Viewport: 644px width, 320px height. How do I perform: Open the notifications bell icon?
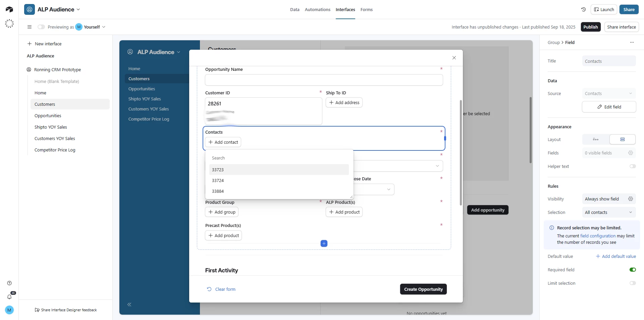(x=9, y=297)
